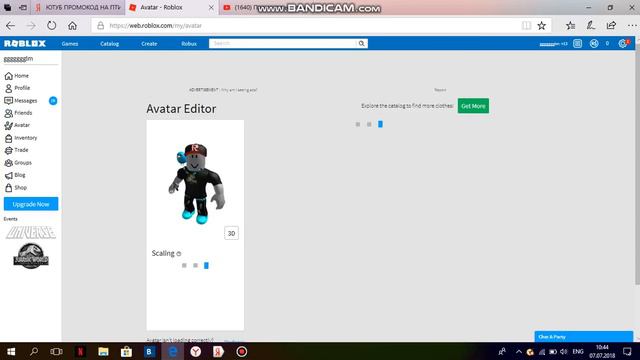Screen dimensions: 640x360
Task: Open the Jurassic World event banner
Action: point(31,256)
